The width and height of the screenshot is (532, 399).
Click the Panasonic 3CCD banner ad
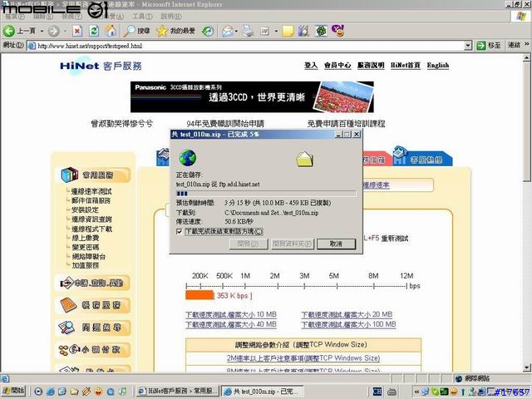(x=252, y=97)
